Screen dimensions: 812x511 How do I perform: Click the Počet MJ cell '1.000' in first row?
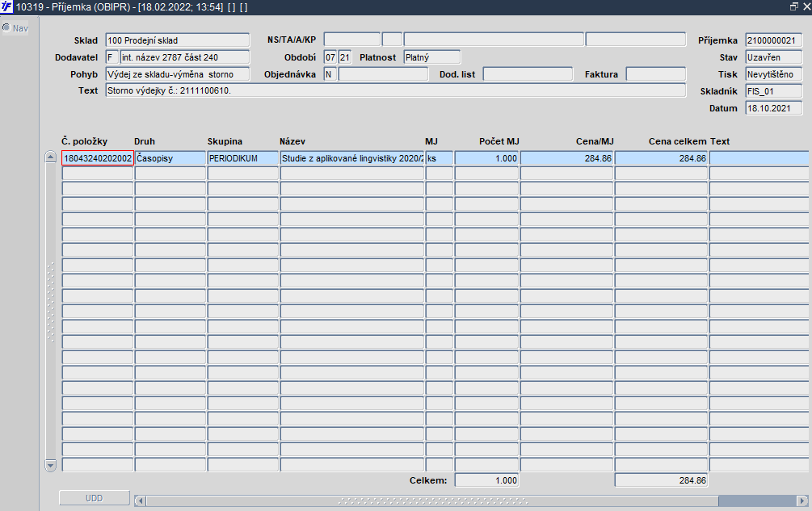click(486, 158)
